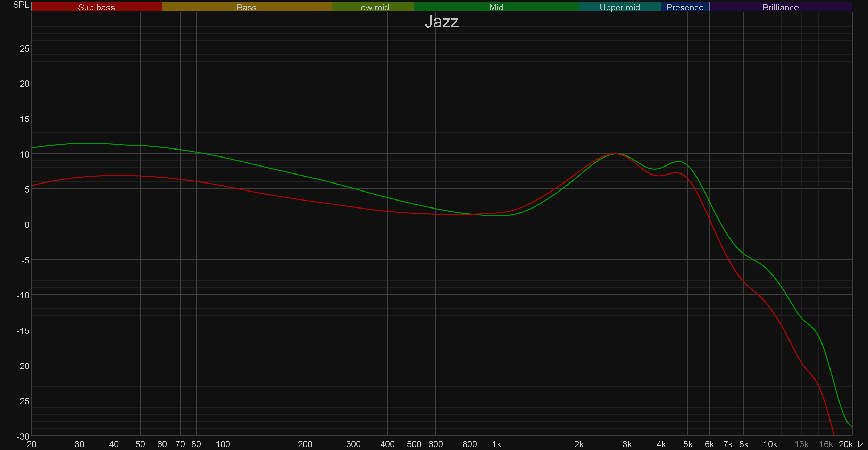Select the purple Brilliance band header
This screenshot has width=868, height=450.
click(x=781, y=7)
